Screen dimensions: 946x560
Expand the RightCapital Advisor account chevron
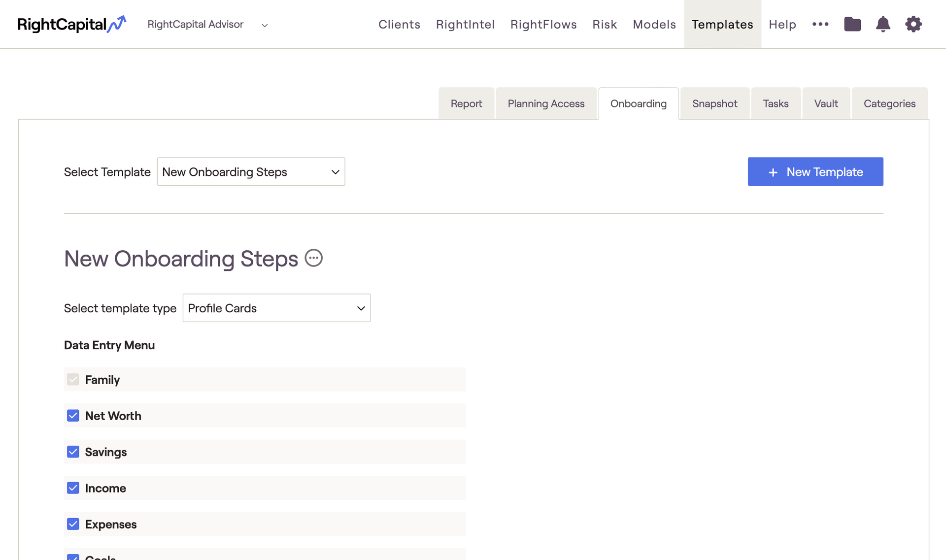(265, 25)
